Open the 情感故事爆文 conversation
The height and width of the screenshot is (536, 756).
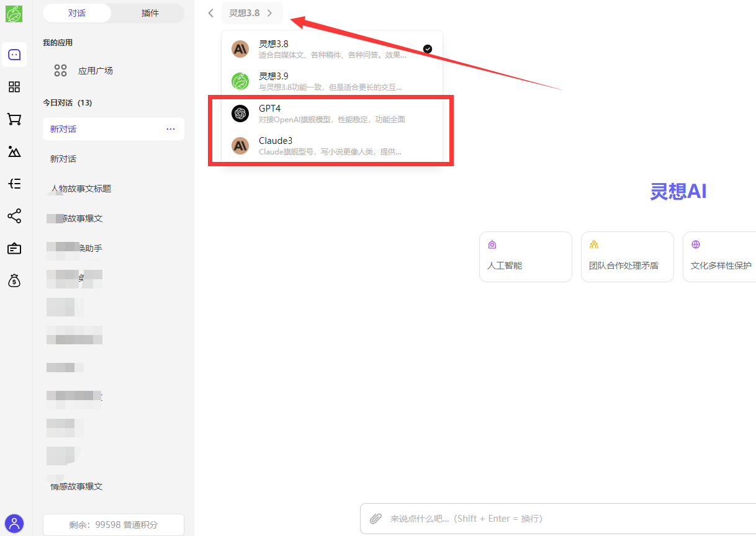tap(114, 486)
